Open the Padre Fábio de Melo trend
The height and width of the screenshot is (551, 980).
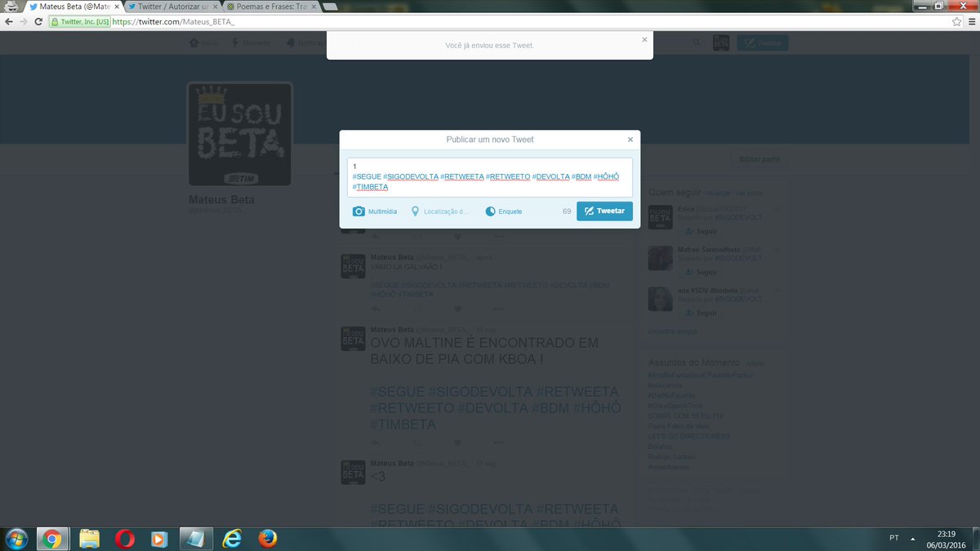click(x=678, y=426)
